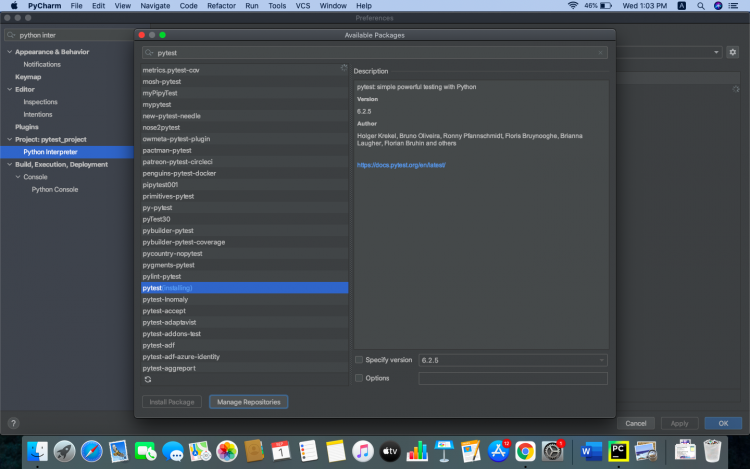Click the Install Package button

click(172, 402)
